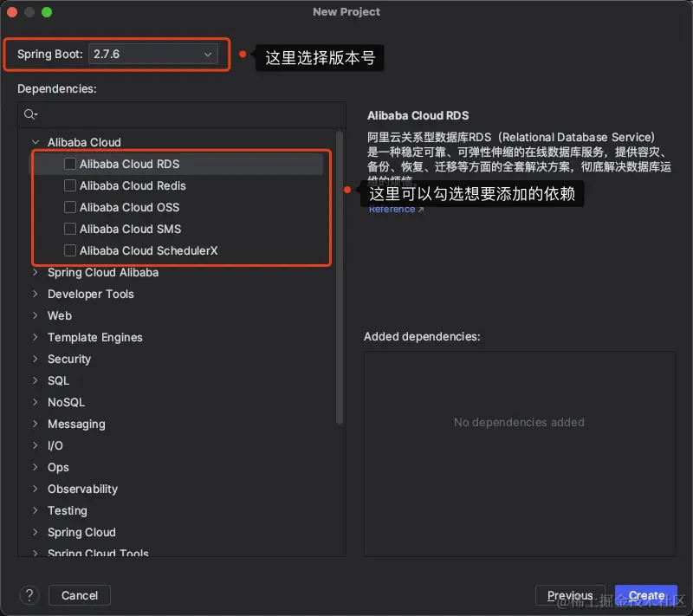This screenshot has height=616, width=693.
Task: Click the Cancel button
Action: click(80, 595)
